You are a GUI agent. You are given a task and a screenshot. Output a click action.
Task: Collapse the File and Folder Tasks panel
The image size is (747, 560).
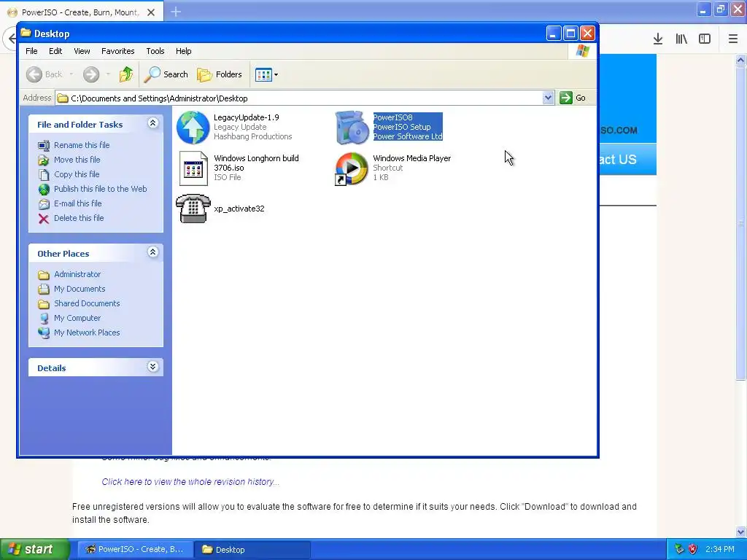click(x=152, y=123)
